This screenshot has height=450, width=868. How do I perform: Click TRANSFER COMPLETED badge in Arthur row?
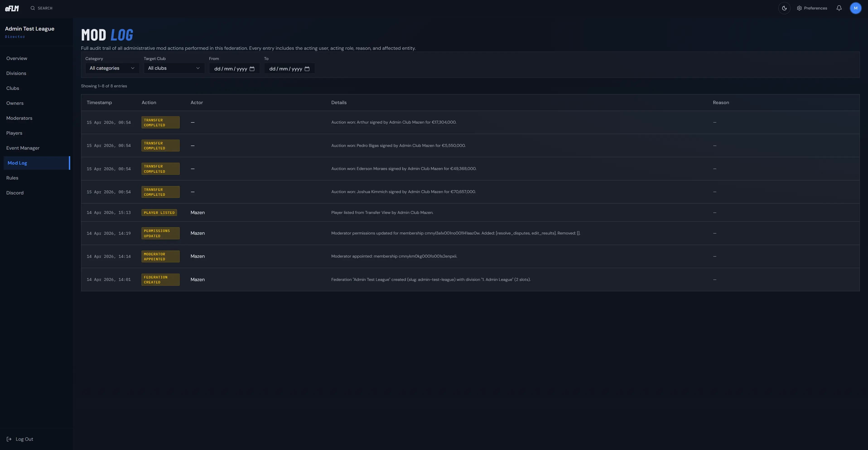pyautogui.click(x=160, y=122)
